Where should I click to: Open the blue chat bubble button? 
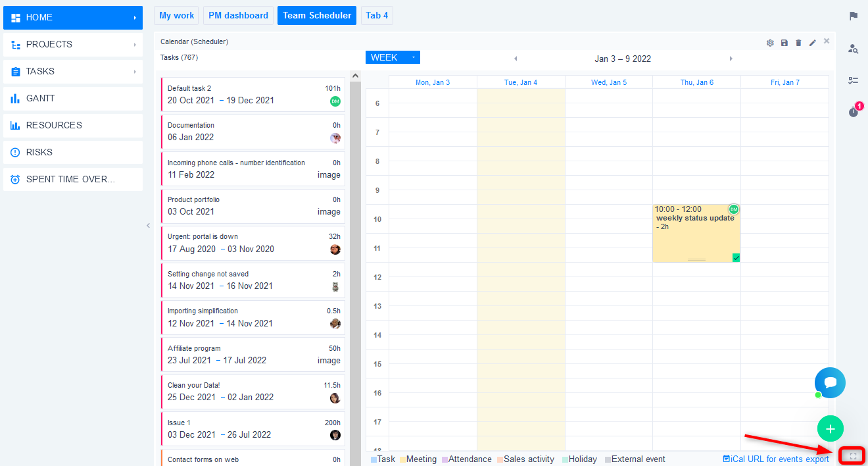tap(830, 382)
